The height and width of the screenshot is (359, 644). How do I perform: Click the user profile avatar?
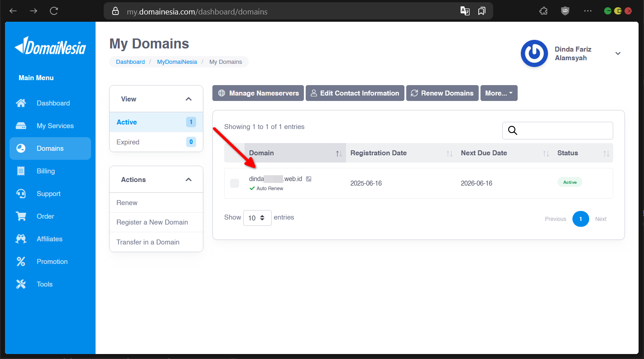(x=534, y=53)
